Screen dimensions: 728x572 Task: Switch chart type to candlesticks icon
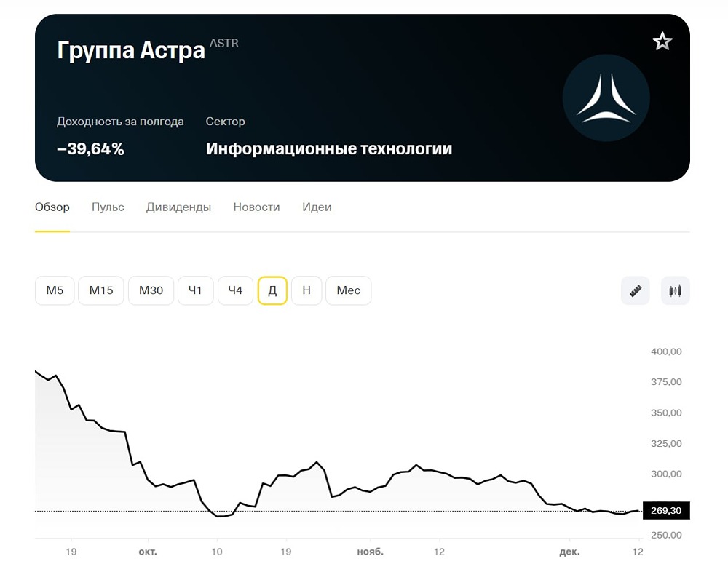pos(674,290)
